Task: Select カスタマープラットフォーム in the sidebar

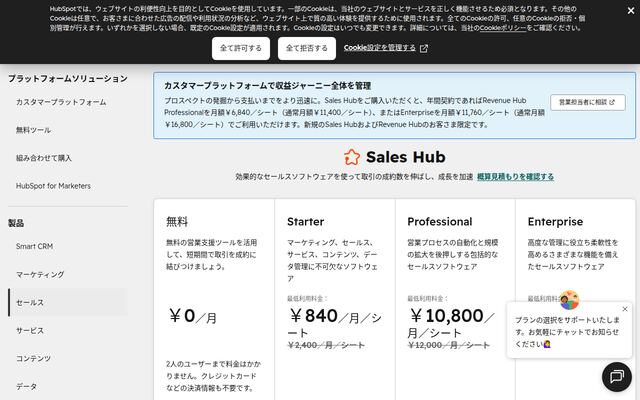Action: [x=61, y=102]
